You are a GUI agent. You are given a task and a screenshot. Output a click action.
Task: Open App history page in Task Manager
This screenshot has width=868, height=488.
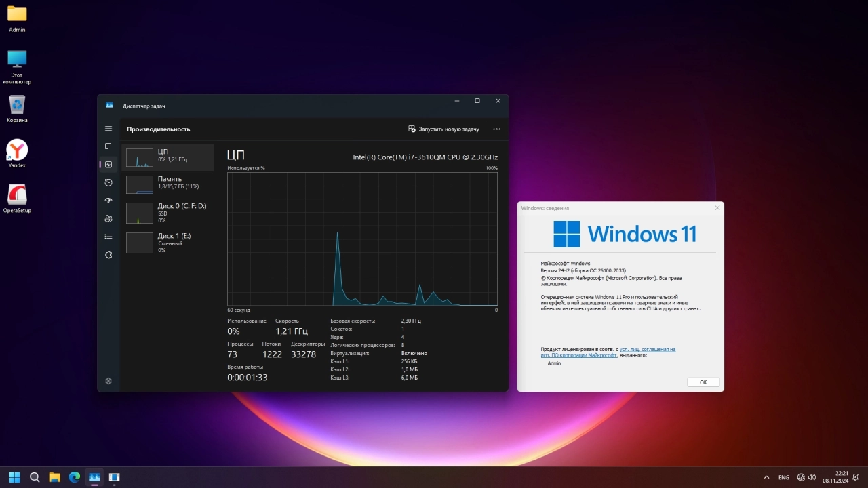click(108, 183)
